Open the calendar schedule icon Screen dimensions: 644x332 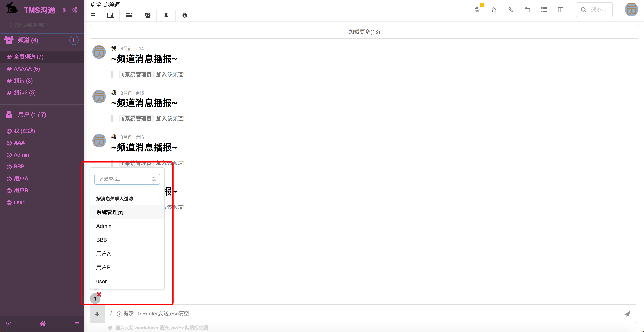[x=527, y=10]
